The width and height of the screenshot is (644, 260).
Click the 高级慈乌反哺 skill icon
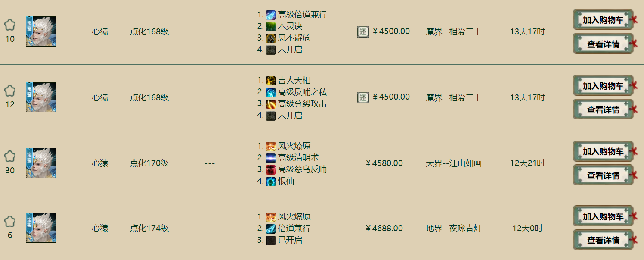pos(270,169)
